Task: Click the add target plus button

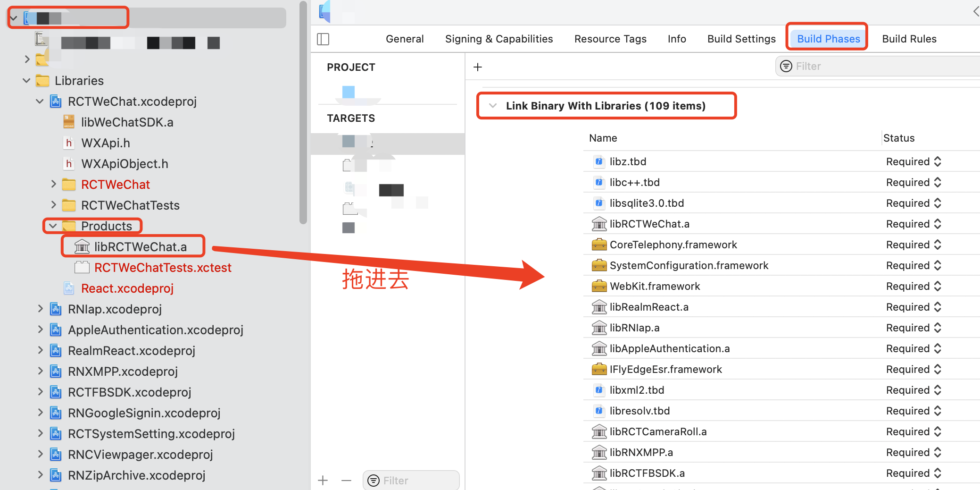Action: coord(323,481)
